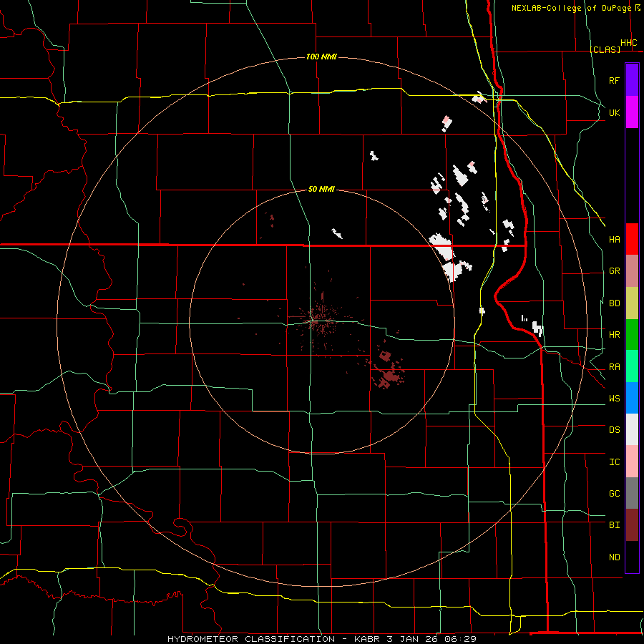
Task: Click the Hydrometeor Classification KABR title caption
Action: 321,639
